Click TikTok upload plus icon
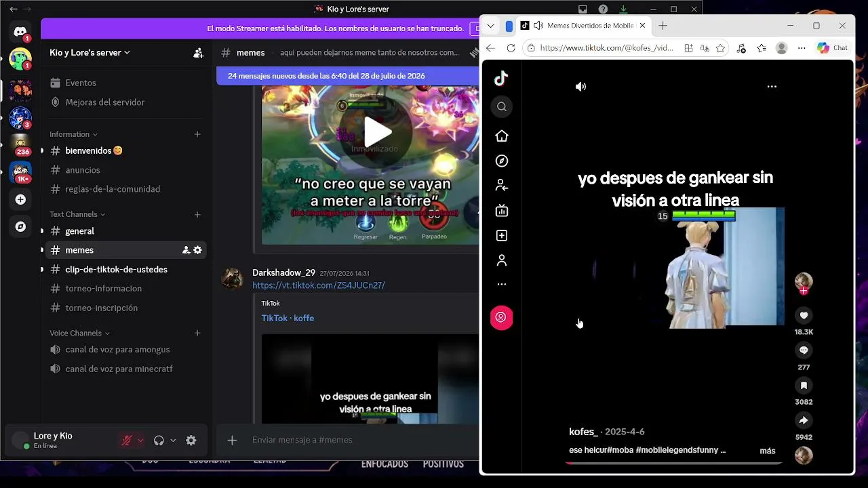Image resolution: width=868 pixels, height=488 pixels. point(502,236)
